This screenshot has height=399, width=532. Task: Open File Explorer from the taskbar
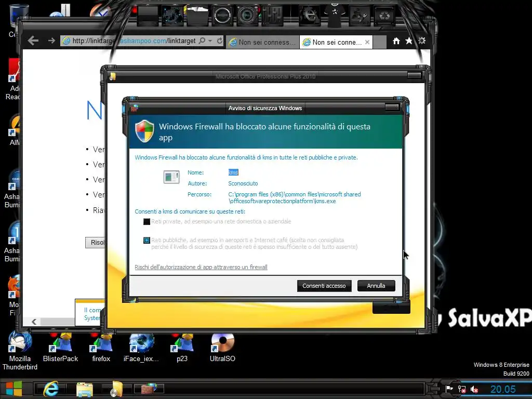coord(85,389)
